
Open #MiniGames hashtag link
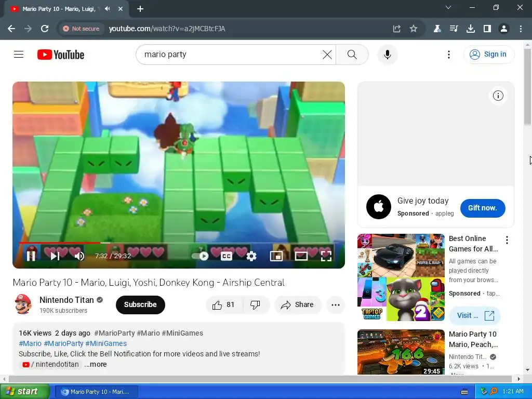106,343
